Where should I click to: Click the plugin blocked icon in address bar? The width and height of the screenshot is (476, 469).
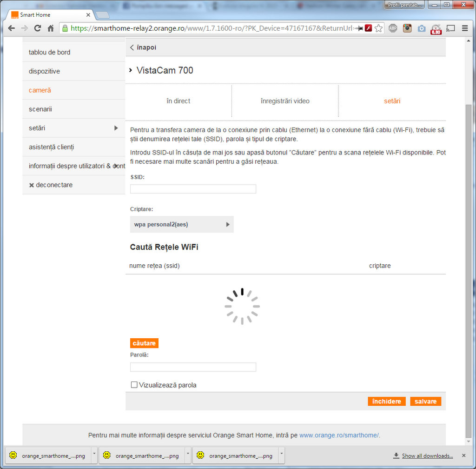[x=359, y=28]
